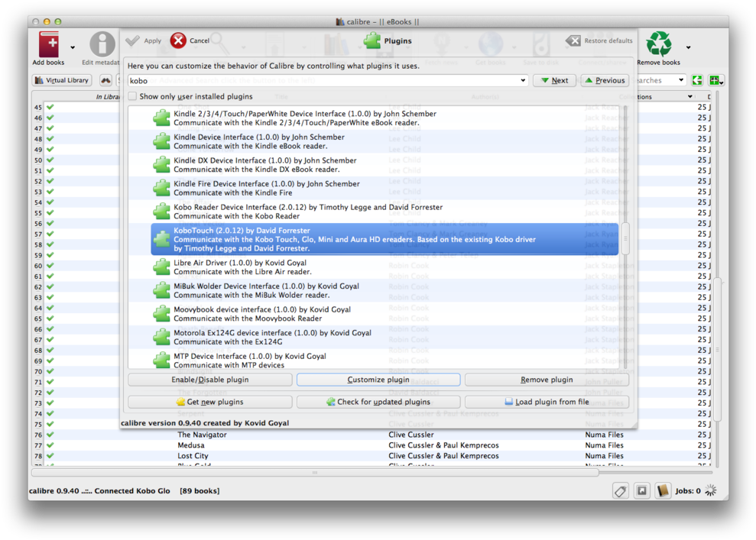
Task: Click row 60 green checkmark
Action: tap(50, 266)
